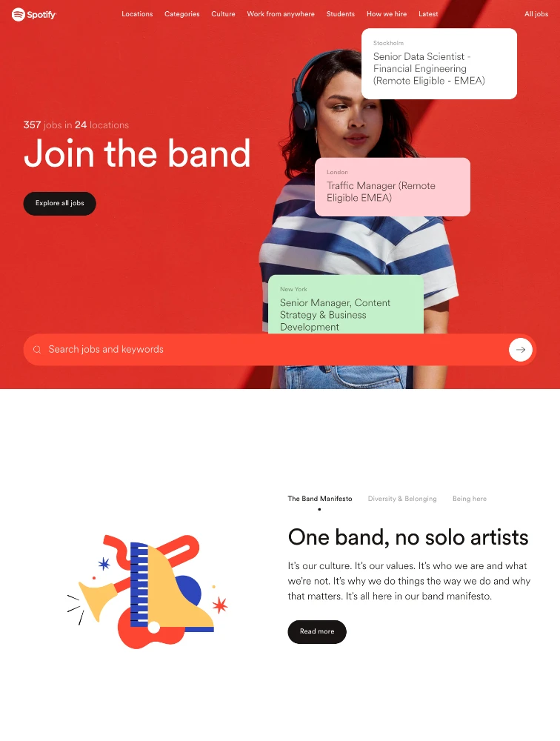Go to the Culture page
Image resolution: width=560 pixels, height=741 pixels.
point(223,14)
